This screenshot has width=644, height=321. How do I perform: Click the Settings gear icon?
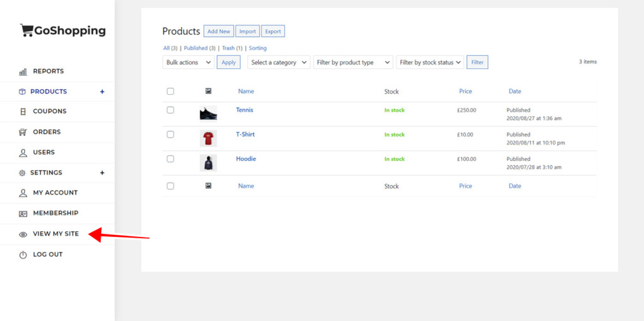pos(23,173)
